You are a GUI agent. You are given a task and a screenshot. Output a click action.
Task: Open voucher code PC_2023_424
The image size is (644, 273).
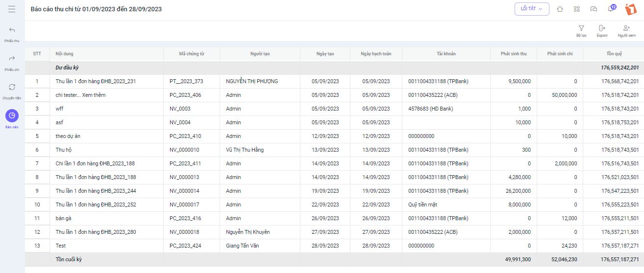point(185,246)
